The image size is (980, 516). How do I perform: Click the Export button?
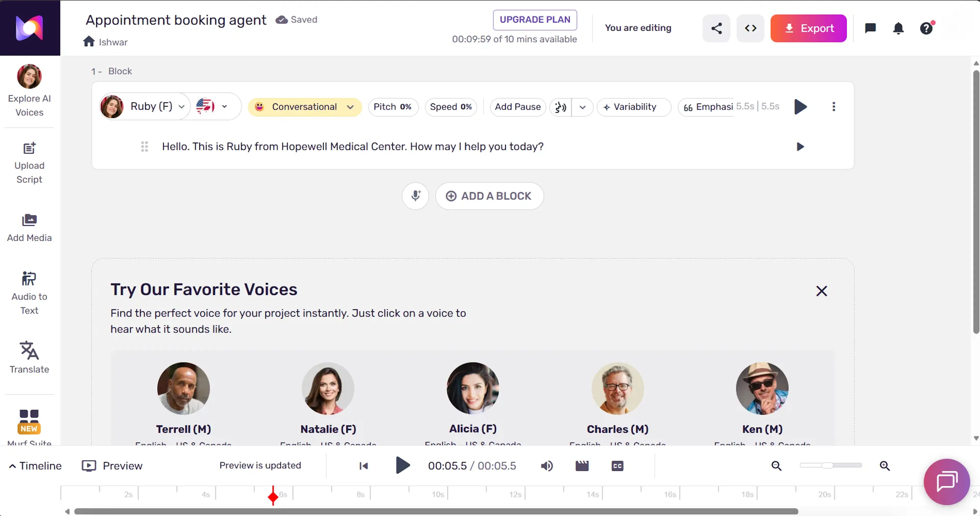[x=808, y=28]
